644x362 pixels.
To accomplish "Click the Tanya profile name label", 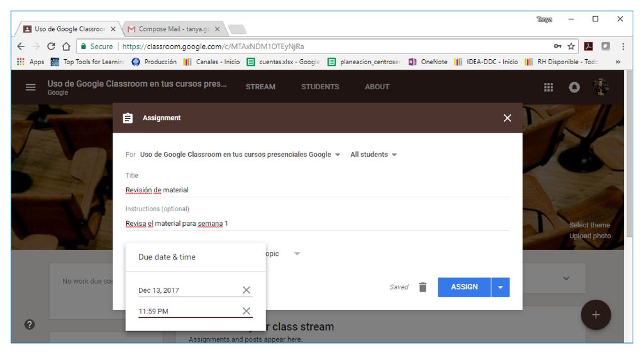I will tap(544, 19).
